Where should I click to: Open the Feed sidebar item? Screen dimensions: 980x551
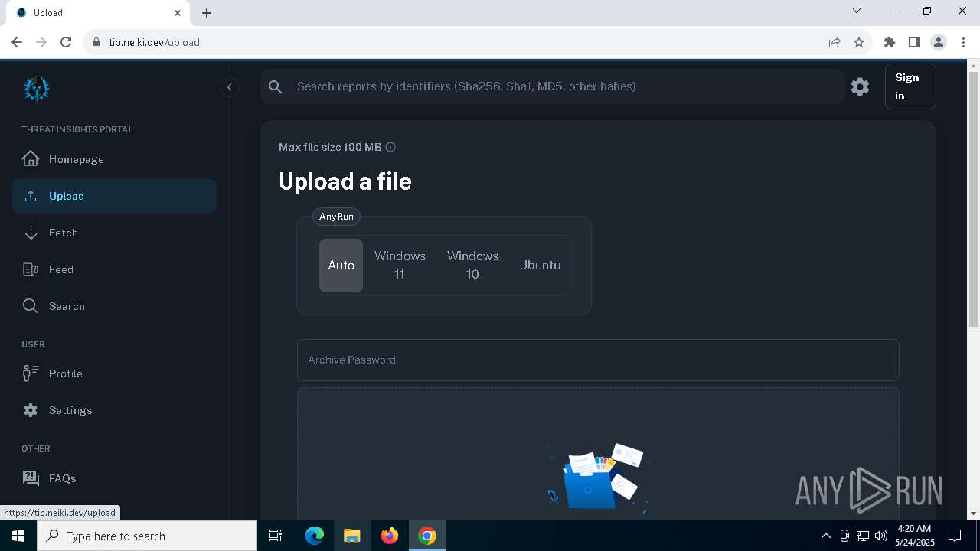(114, 269)
